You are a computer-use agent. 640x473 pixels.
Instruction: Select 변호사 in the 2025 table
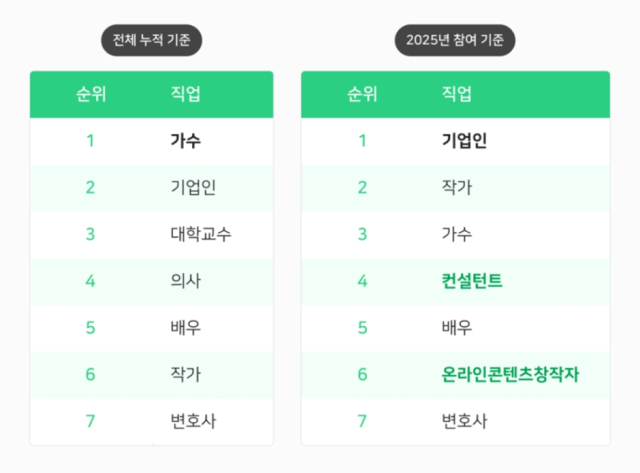[464, 421]
